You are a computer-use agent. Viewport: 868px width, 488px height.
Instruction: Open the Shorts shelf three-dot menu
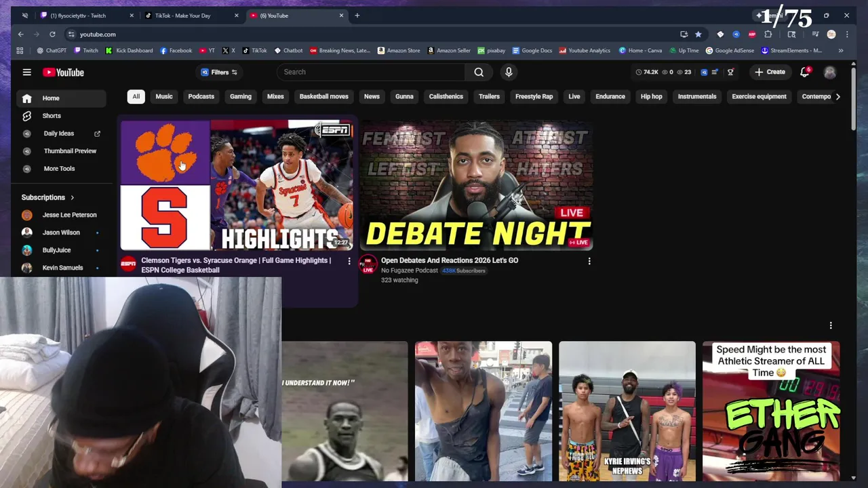click(x=831, y=325)
